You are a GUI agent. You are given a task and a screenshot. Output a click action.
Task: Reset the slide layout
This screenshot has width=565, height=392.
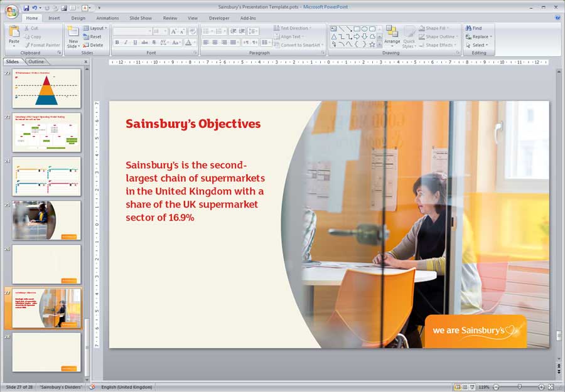(93, 36)
